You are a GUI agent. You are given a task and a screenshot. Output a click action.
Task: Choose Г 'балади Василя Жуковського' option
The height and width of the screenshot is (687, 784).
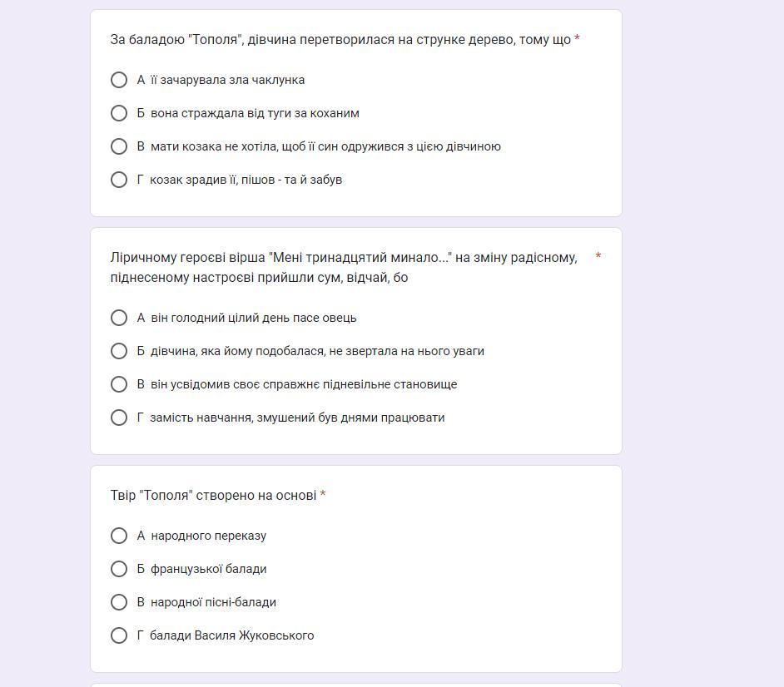(119, 635)
